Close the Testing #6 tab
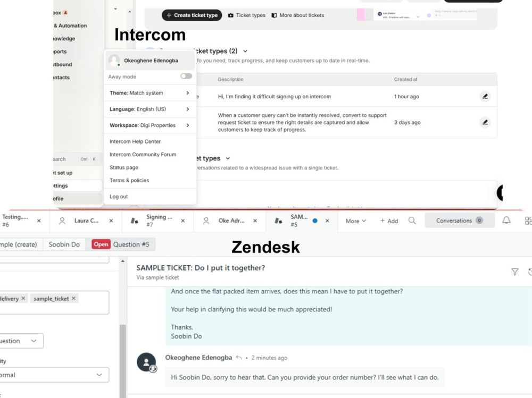Screen dimensions: 532x398 [x=39, y=221]
